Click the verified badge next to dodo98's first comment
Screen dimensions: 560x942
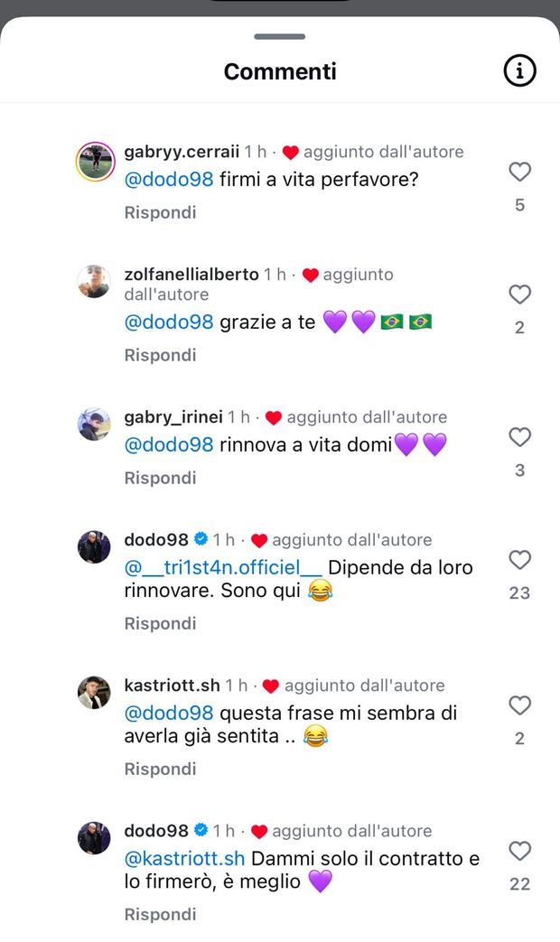pyautogui.click(x=201, y=538)
